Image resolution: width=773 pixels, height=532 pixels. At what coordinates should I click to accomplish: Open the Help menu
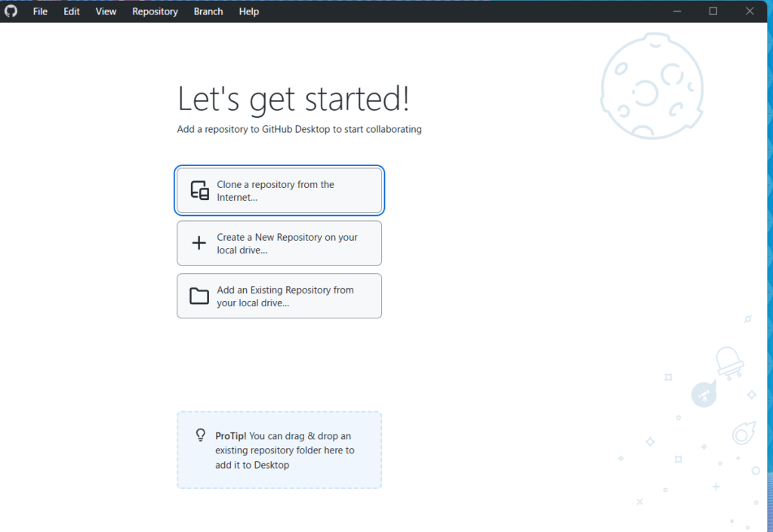point(249,11)
